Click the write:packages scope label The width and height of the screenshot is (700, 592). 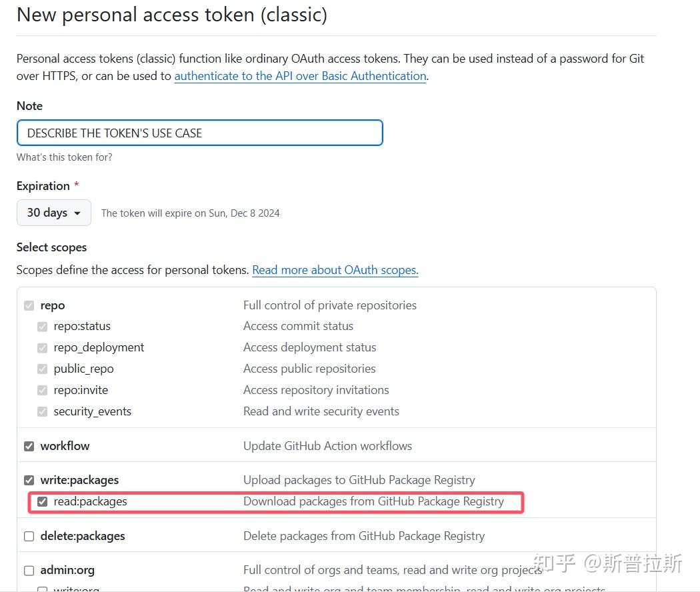[79, 480]
